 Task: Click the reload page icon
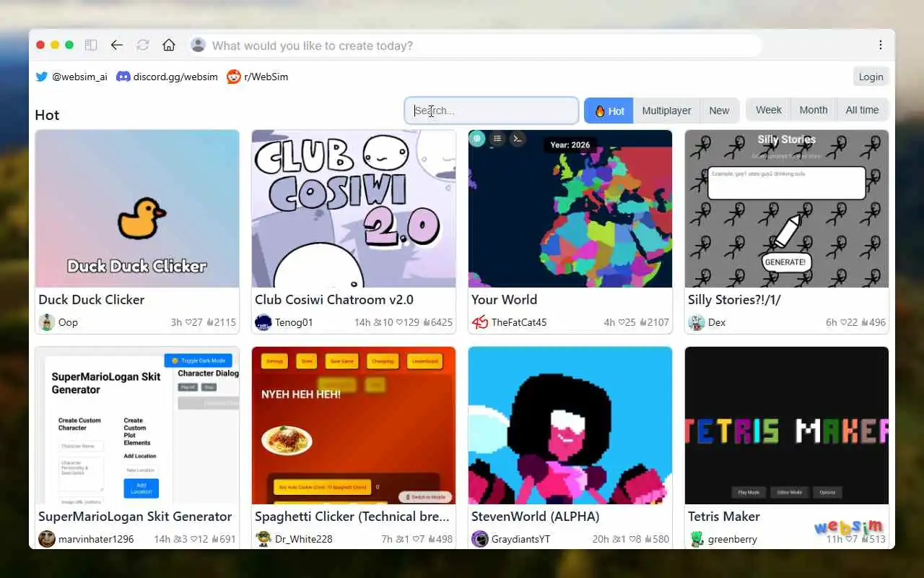tap(143, 45)
